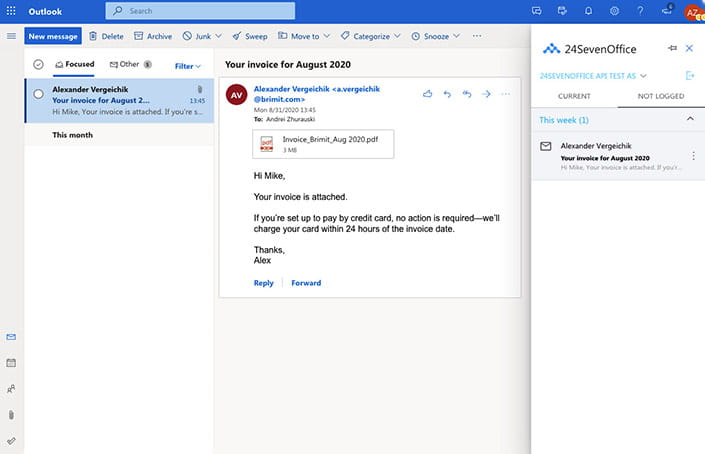Switch to Other inbox tab
The height and width of the screenshot is (454, 705).
[x=130, y=65]
